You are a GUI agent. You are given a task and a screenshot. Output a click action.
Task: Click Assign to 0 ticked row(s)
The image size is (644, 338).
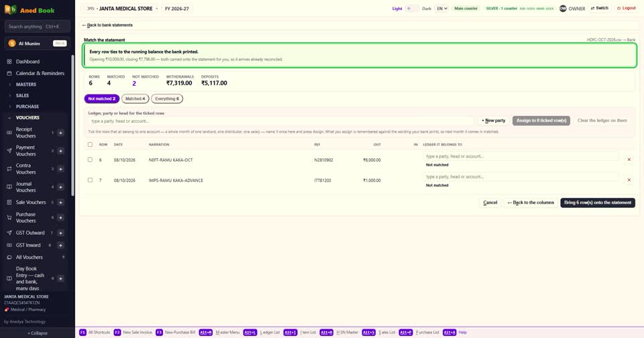[x=541, y=120]
